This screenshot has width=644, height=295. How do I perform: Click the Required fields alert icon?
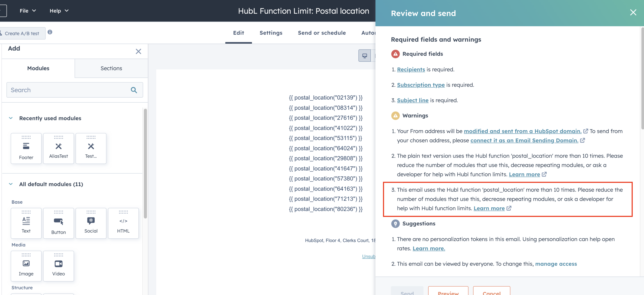point(395,54)
